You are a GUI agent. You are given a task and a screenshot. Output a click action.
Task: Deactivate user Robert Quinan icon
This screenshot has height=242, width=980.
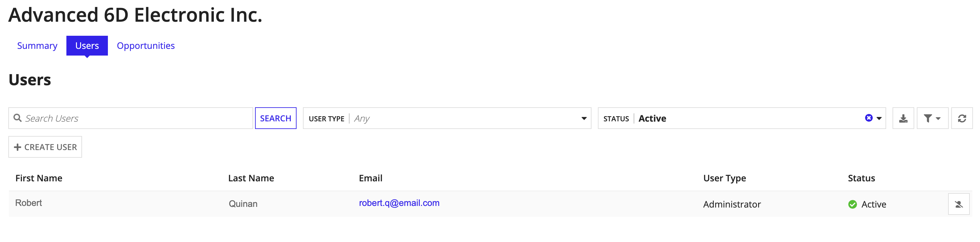[x=958, y=204]
